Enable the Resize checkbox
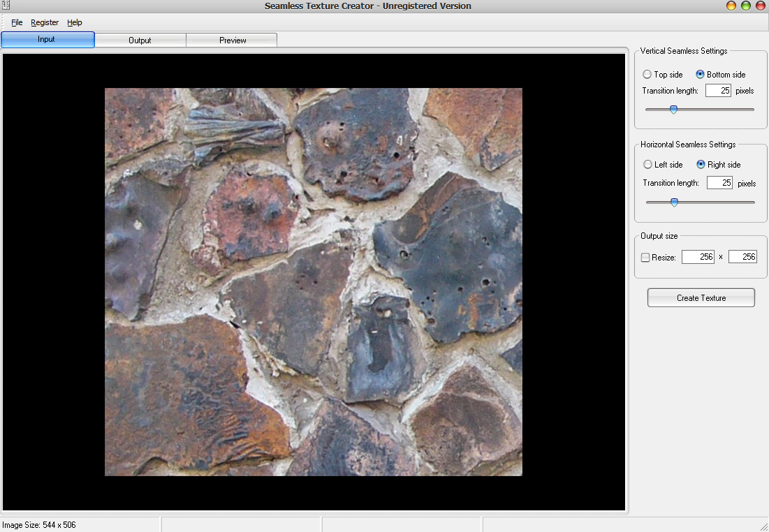 (x=645, y=258)
